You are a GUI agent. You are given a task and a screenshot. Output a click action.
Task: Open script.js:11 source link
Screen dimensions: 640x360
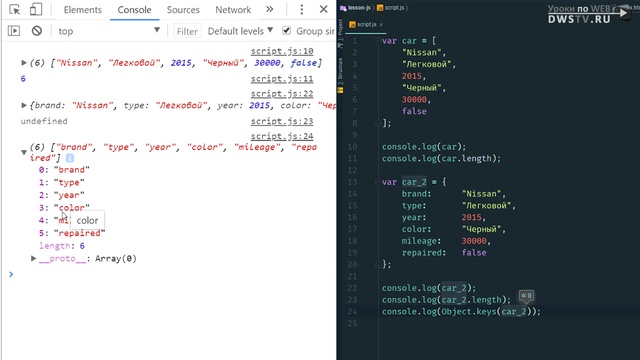[x=282, y=79]
